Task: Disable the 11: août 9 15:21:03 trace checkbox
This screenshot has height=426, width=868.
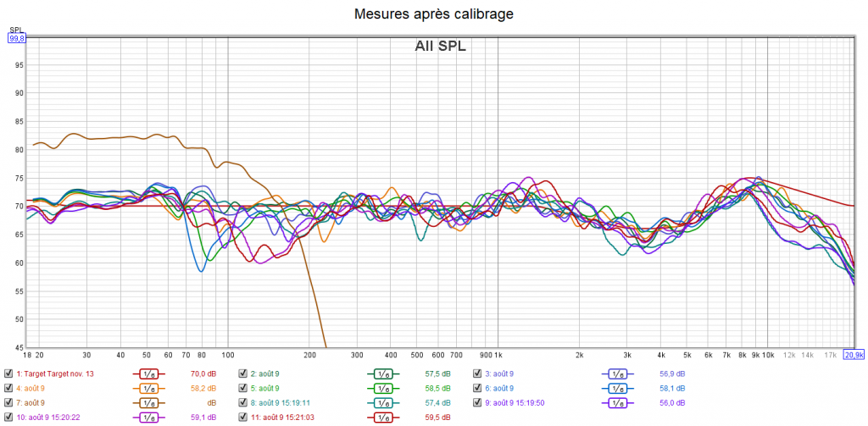Action: pyautogui.click(x=242, y=417)
